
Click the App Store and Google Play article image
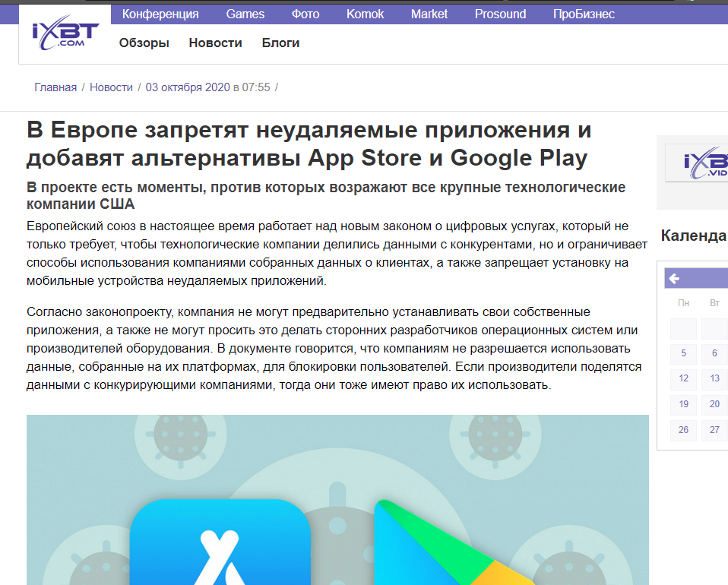(x=337, y=500)
